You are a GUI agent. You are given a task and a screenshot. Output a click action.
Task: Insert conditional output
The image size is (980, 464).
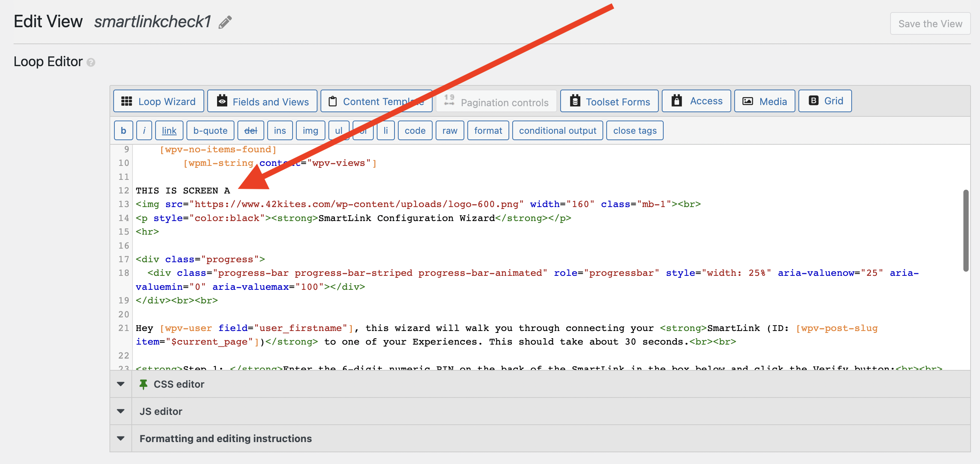point(557,131)
